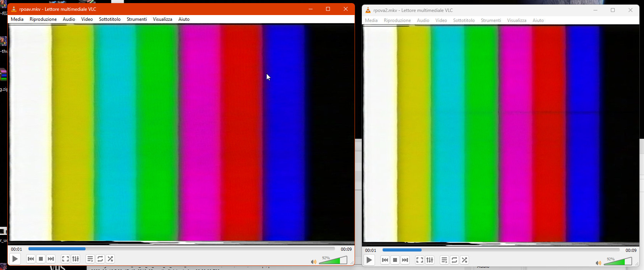Viewport: 644px width, 270px height.
Task: Open the Riproduzione menu in rpoav.mkv window
Action: (x=43, y=19)
